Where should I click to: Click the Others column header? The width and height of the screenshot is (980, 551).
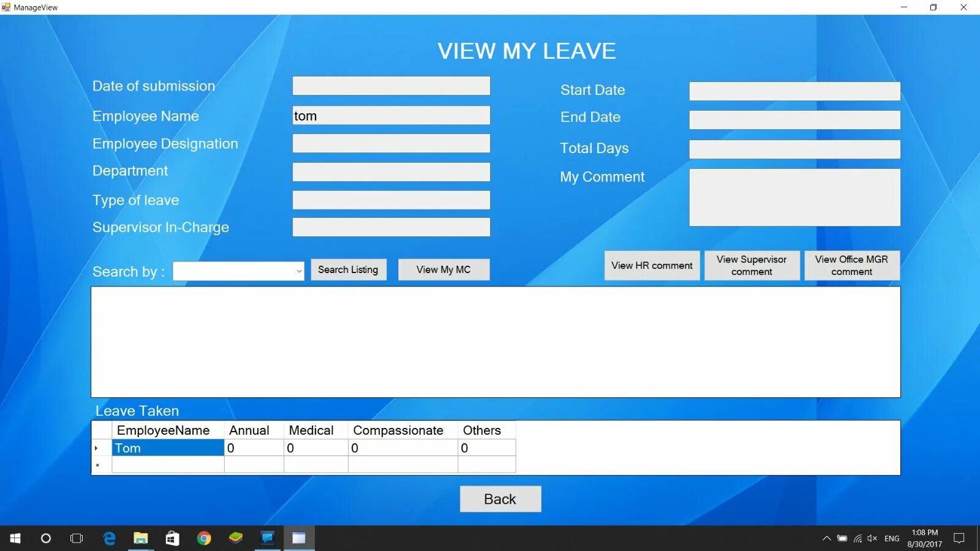[x=487, y=430]
